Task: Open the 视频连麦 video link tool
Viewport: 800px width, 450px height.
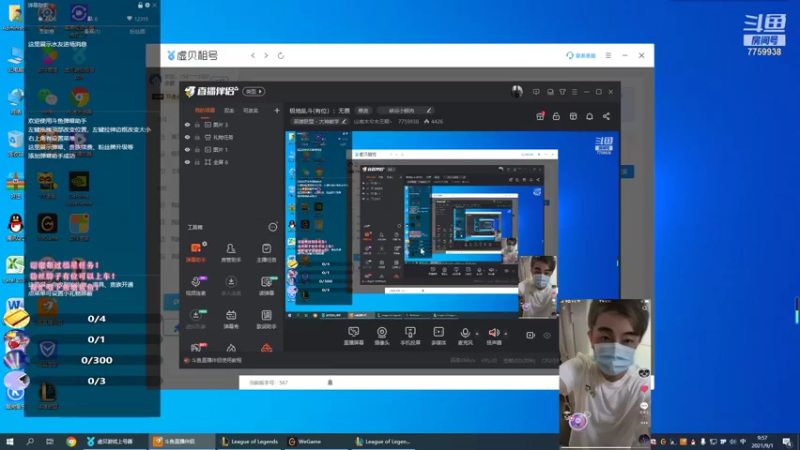Action: (x=195, y=286)
